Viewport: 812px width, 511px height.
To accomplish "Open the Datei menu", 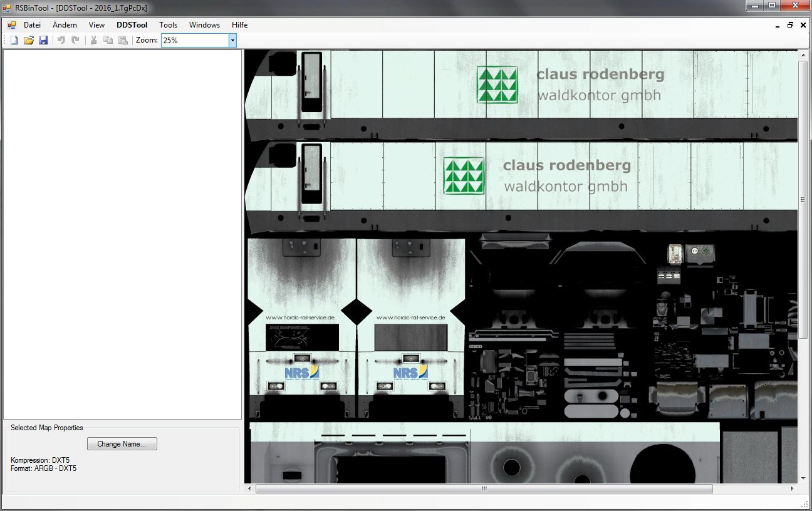I will [32, 25].
